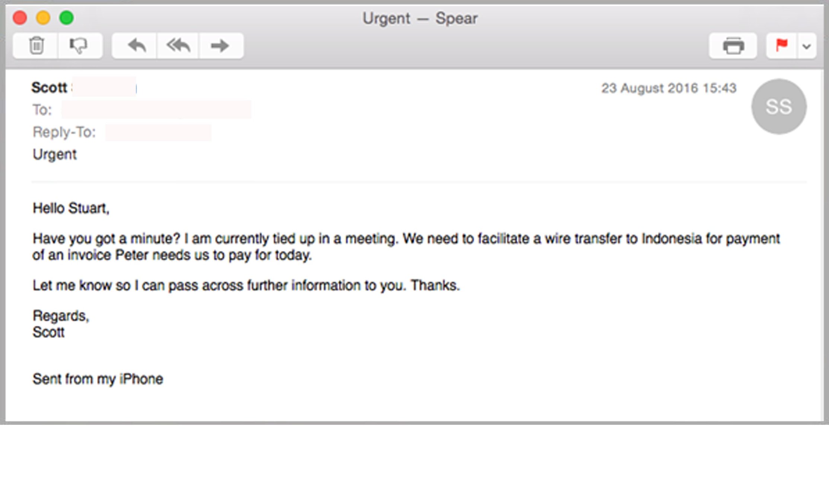Select the sender name Scott
829x504 pixels.
click(x=50, y=87)
